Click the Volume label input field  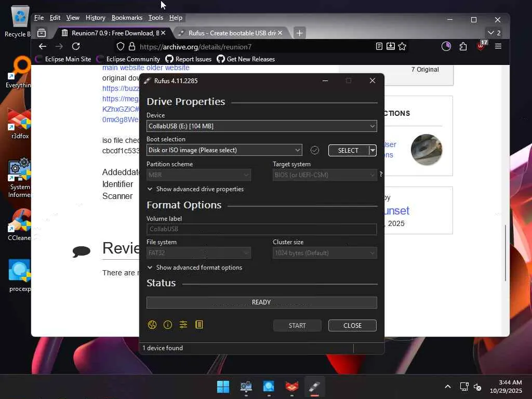[x=262, y=229]
